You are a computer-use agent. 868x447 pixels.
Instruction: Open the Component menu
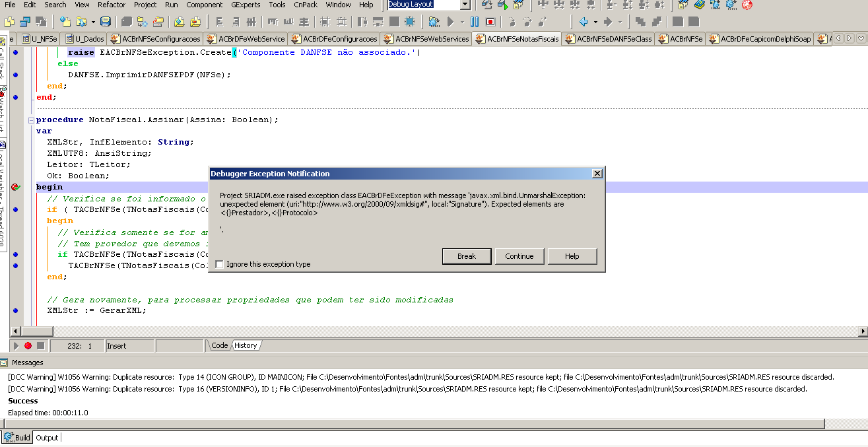205,5
